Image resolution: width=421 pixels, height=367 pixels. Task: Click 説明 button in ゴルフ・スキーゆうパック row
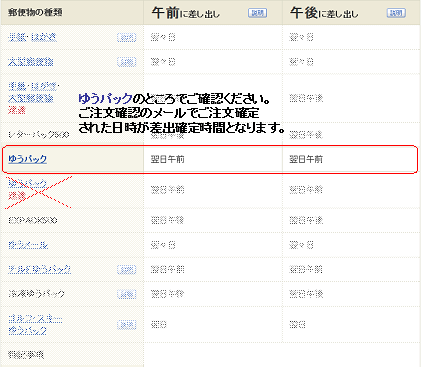point(127,325)
